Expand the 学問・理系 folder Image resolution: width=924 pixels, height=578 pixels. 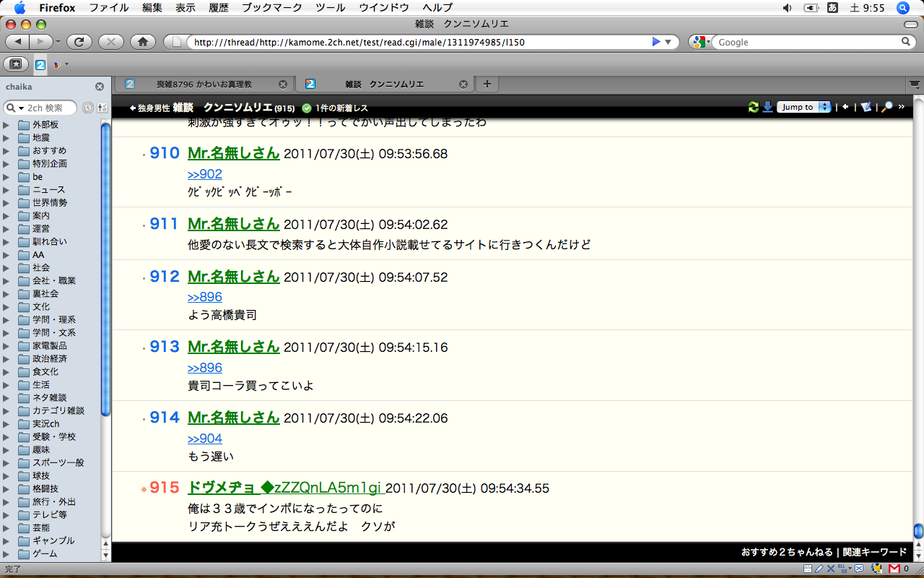(x=6, y=320)
